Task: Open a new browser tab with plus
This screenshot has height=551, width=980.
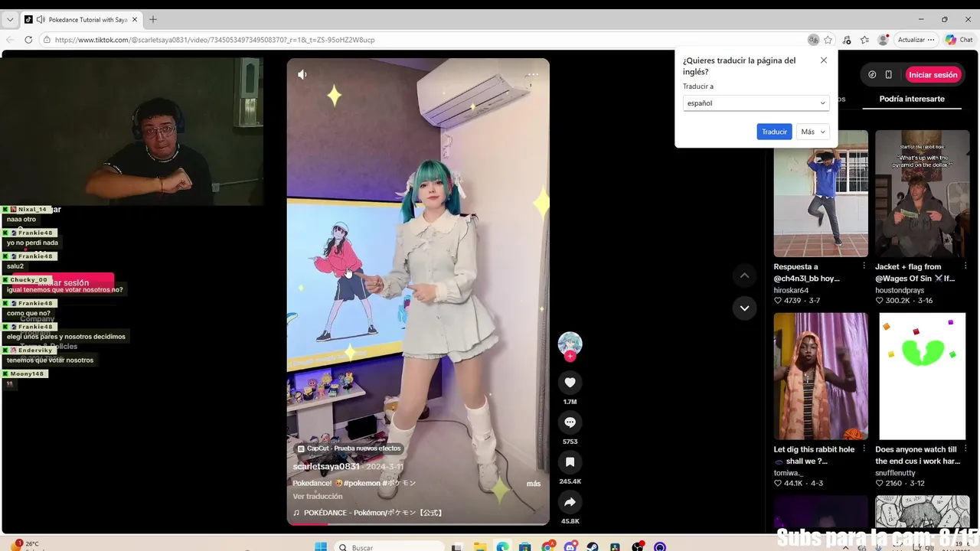Action: (x=152, y=19)
